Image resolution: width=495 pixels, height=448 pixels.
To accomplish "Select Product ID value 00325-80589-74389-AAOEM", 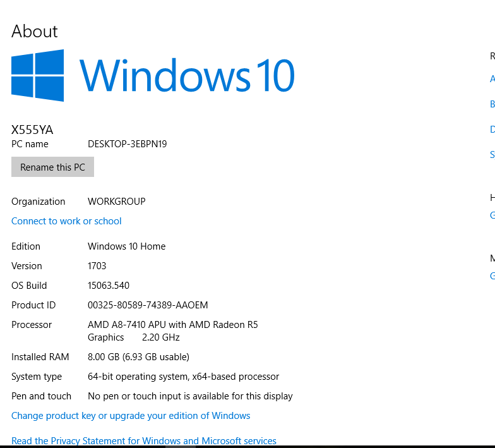I will [x=148, y=305].
